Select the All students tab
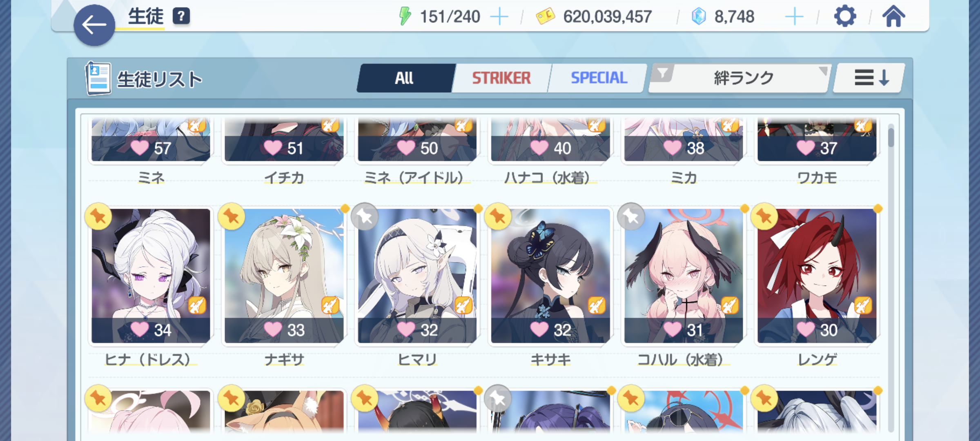The height and width of the screenshot is (441, 980). 405,78
